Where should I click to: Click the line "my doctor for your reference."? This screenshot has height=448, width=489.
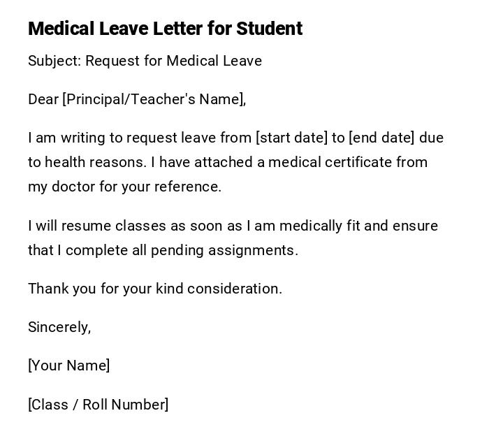(x=124, y=187)
